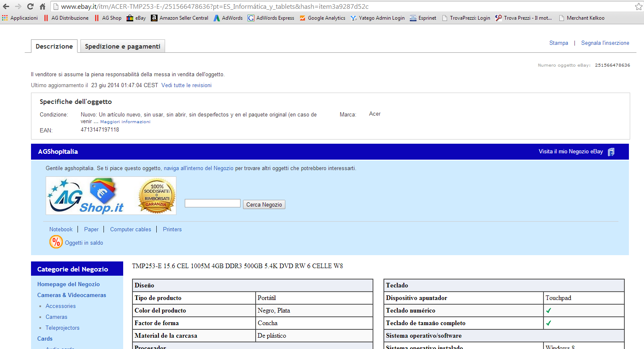Image resolution: width=644 pixels, height=349 pixels.
Task: Open the Oggetti in saldo link
Action: (x=84, y=243)
